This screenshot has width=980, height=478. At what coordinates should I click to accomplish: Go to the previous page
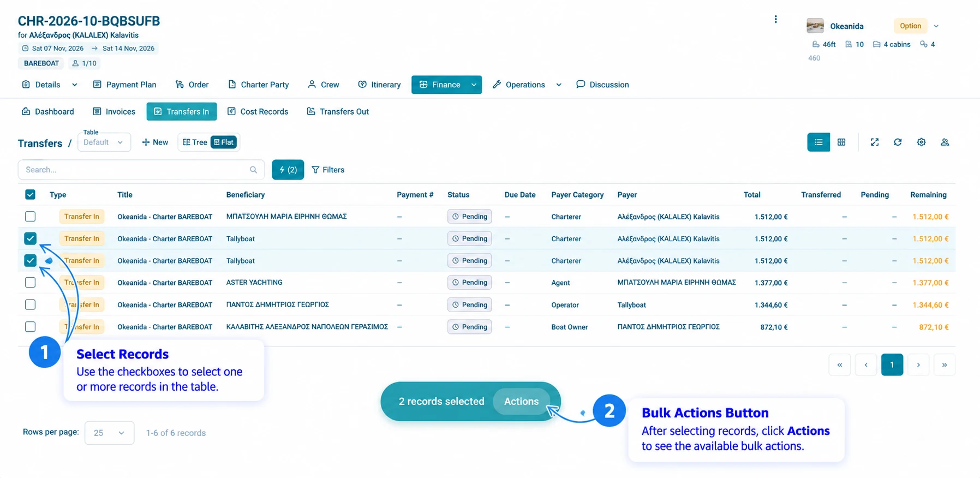[x=866, y=365]
